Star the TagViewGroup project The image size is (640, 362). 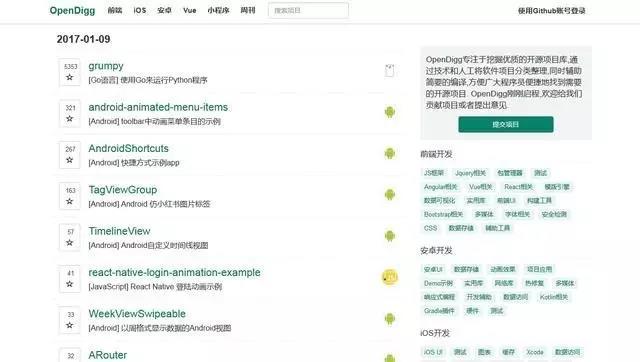click(70, 196)
